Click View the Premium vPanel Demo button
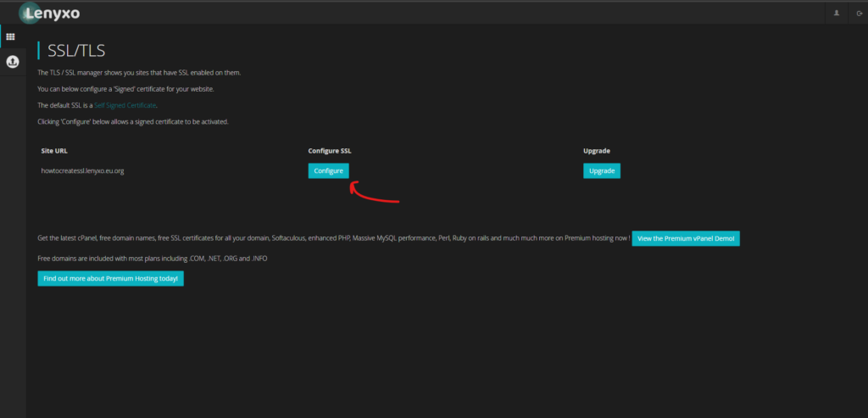 [x=686, y=238]
